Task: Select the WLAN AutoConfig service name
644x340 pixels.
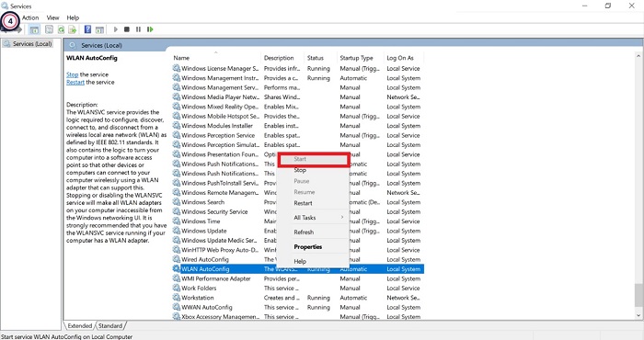Action: 205,269
